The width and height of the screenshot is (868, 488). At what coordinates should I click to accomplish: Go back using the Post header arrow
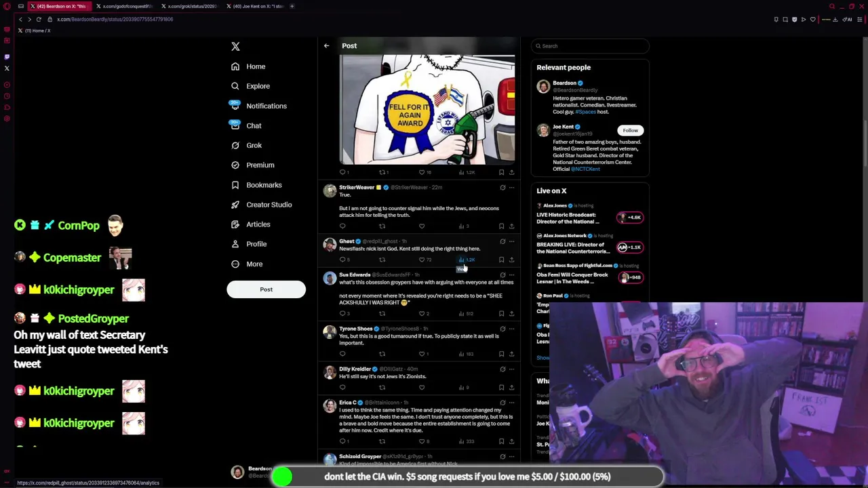[x=326, y=45]
